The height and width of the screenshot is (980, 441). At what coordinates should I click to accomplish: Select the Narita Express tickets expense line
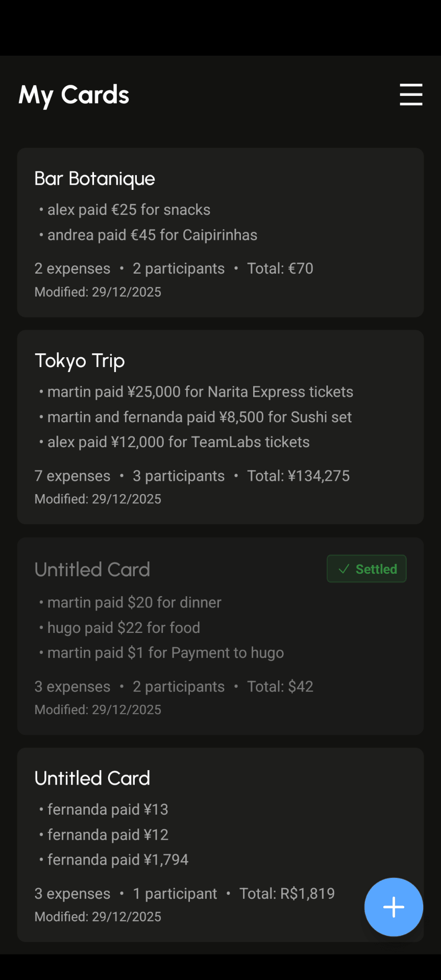coord(200,392)
